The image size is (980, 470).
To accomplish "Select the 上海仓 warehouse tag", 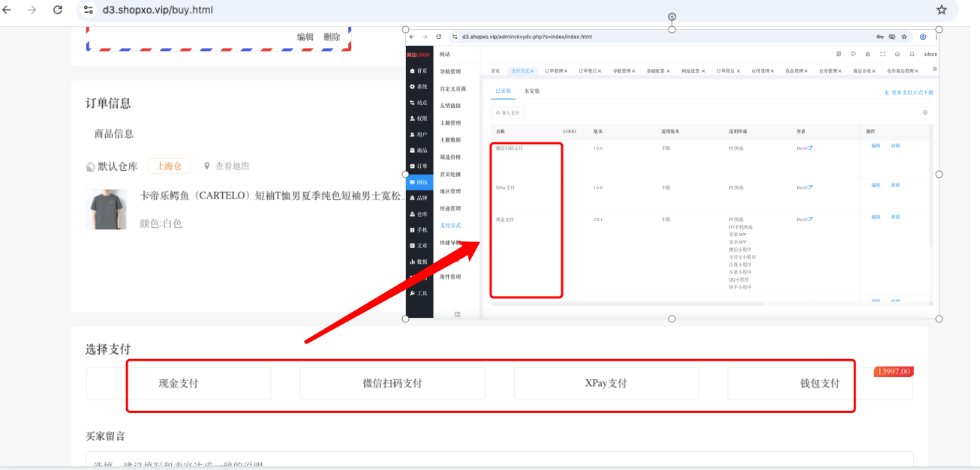I will pyautogui.click(x=169, y=166).
